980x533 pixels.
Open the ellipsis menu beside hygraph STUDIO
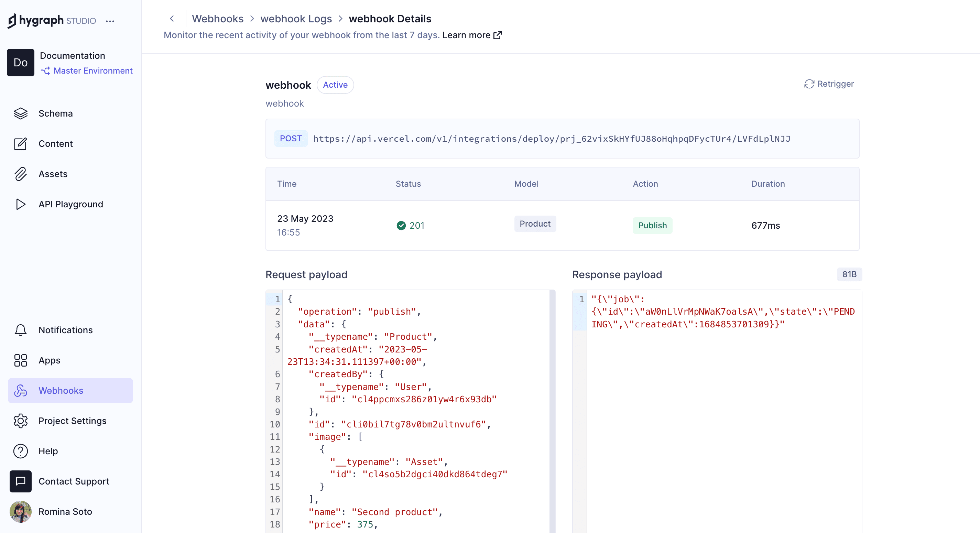[110, 21]
